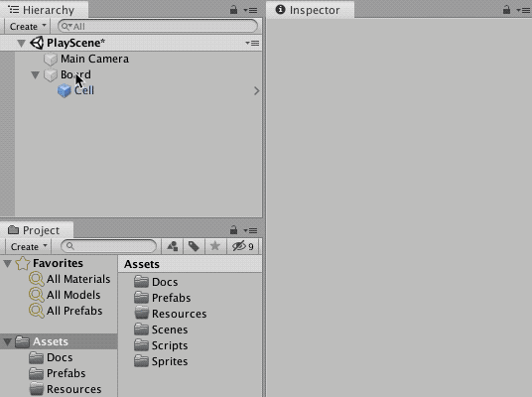Lock the Hierarchy panel with padlock icon

pos(233,10)
